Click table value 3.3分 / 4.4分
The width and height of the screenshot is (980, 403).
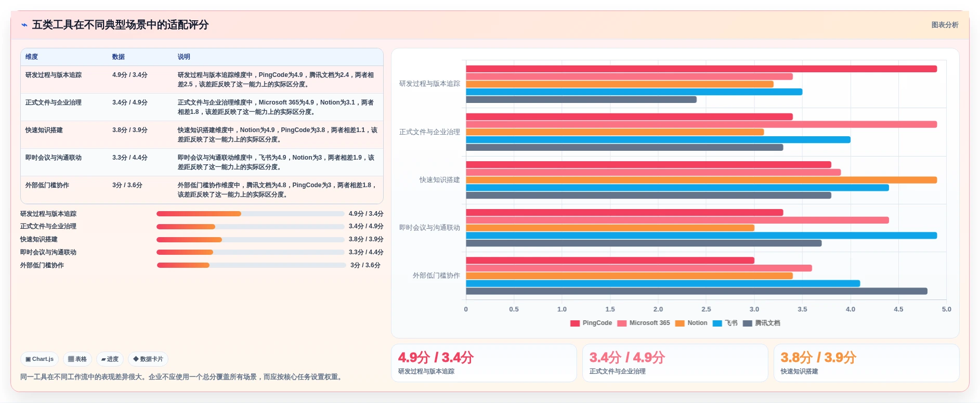130,158
